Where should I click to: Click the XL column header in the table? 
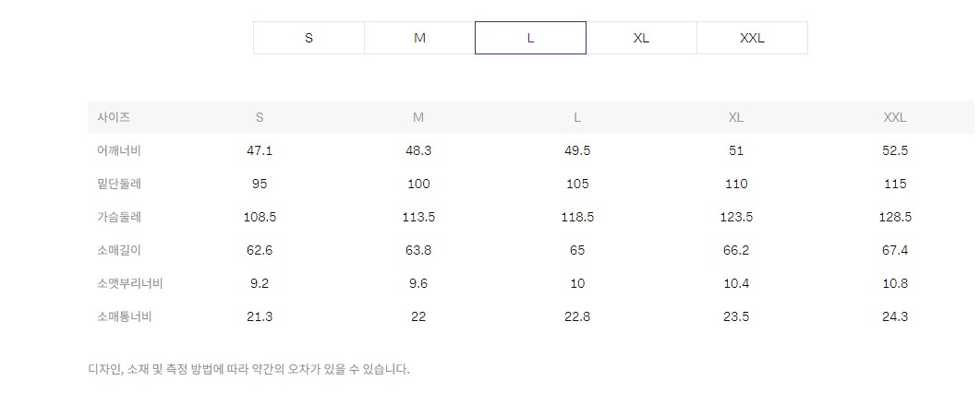(736, 117)
